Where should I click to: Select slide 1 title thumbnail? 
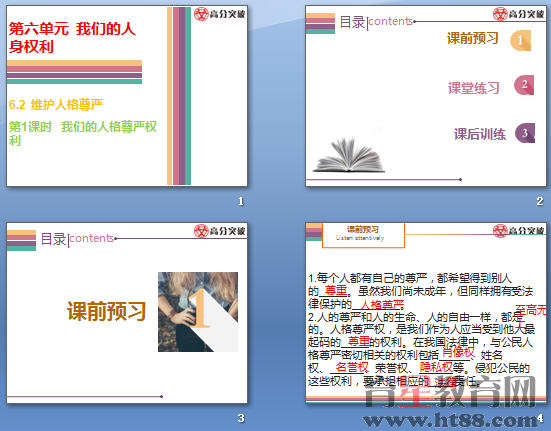[x=127, y=96]
